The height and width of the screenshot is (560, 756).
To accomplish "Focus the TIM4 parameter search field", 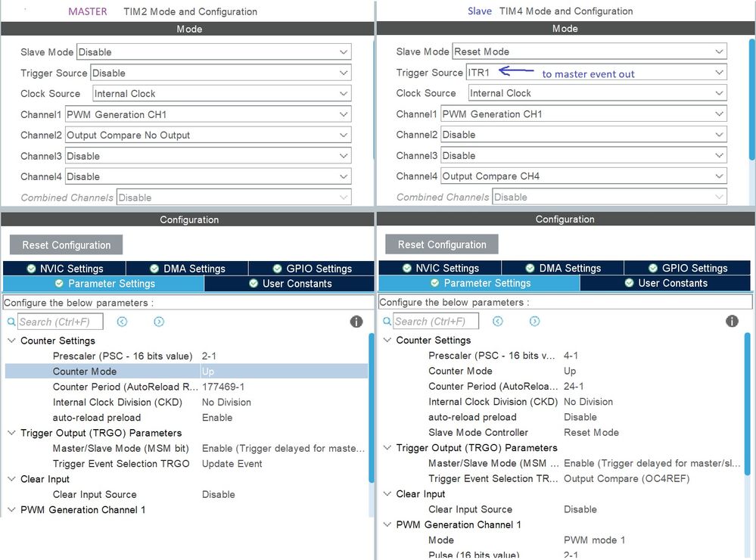I will point(436,321).
